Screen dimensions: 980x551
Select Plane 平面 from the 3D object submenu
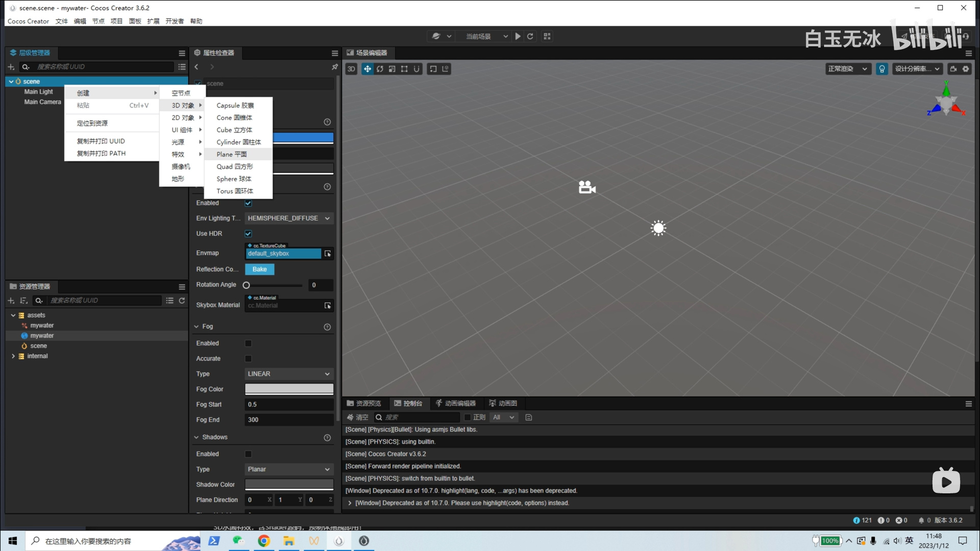[231, 154]
